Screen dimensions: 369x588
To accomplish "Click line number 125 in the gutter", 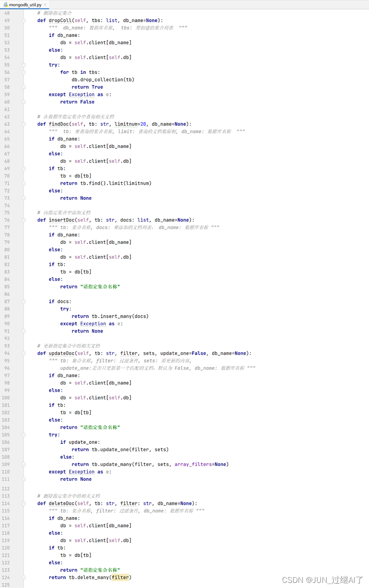I will [x=6, y=585].
